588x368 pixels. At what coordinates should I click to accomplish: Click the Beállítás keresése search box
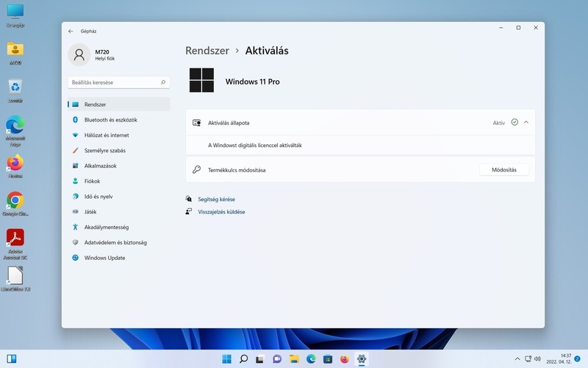click(x=119, y=82)
